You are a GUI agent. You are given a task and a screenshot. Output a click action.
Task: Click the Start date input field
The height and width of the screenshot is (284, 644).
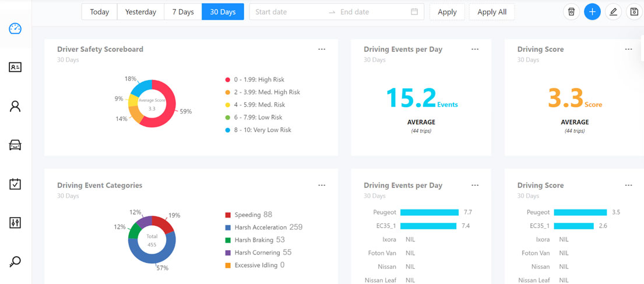[x=288, y=12]
